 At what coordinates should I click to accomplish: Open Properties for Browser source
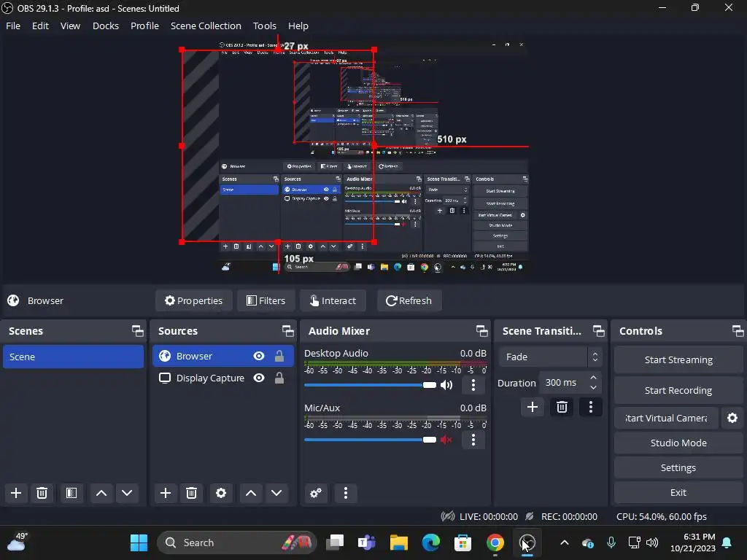click(194, 300)
